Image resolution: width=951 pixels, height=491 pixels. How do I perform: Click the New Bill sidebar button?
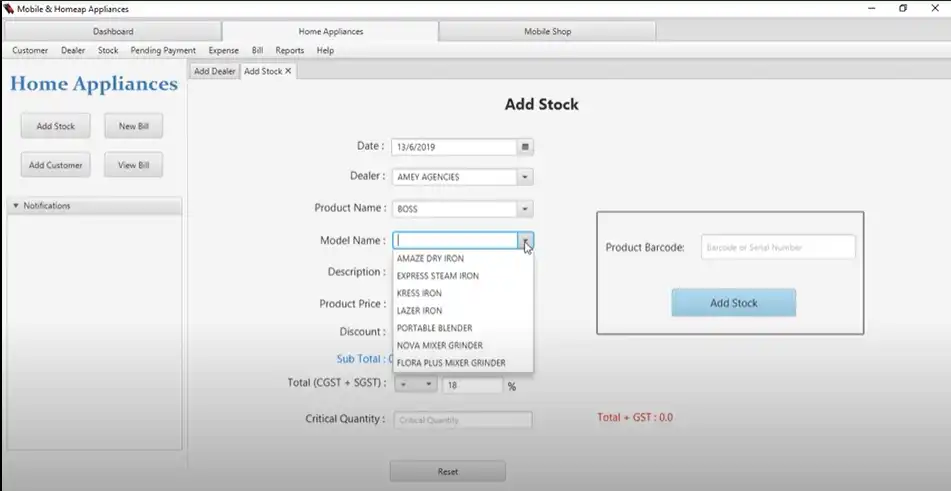(x=133, y=127)
